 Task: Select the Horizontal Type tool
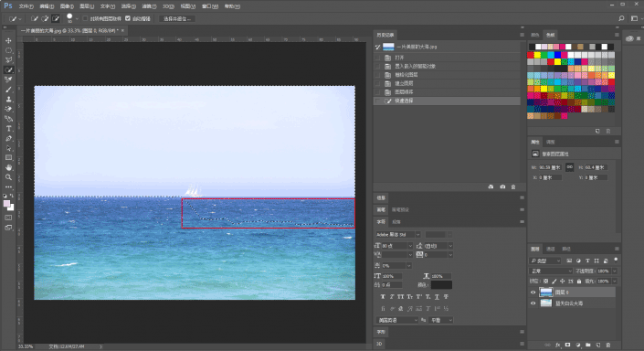(8, 129)
